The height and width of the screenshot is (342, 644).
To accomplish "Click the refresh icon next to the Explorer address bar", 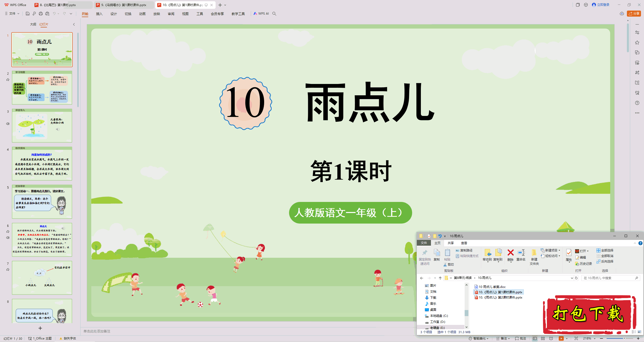I will coord(576,278).
